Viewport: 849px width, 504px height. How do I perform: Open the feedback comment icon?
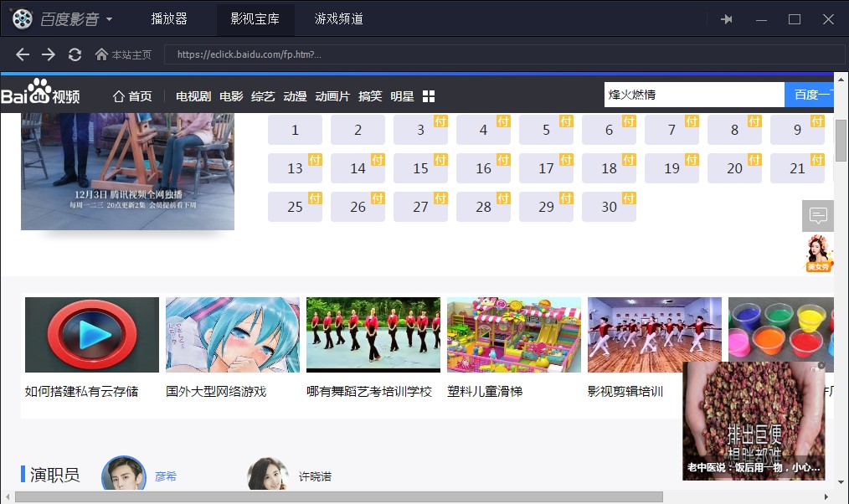[818, 215]
